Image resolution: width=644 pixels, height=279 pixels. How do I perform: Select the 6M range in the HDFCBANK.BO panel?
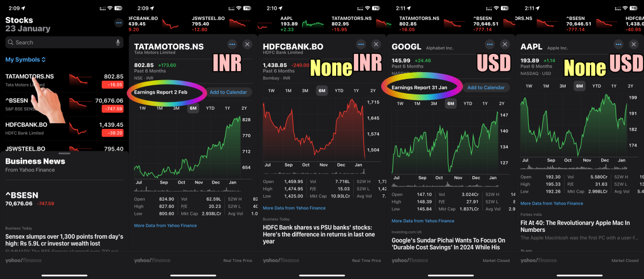click(322, 91)
